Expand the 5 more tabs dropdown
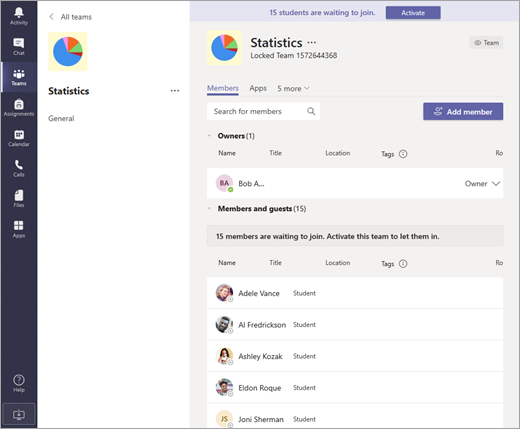The image size is (520, 429). 293,89
